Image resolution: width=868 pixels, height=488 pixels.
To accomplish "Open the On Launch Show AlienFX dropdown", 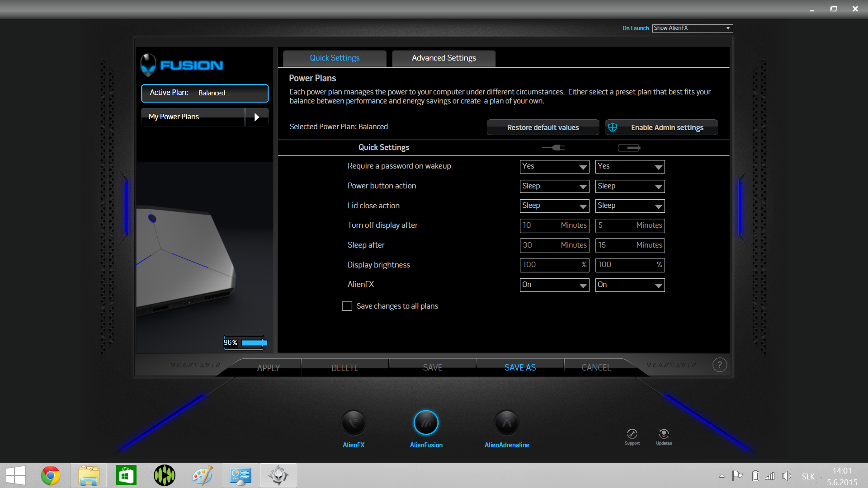I will 692,28.
